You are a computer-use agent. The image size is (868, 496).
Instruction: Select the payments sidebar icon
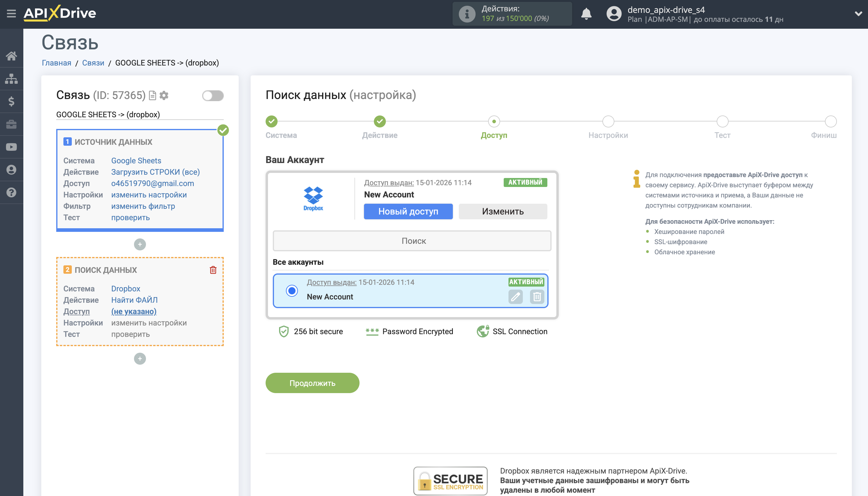[11, 101]
